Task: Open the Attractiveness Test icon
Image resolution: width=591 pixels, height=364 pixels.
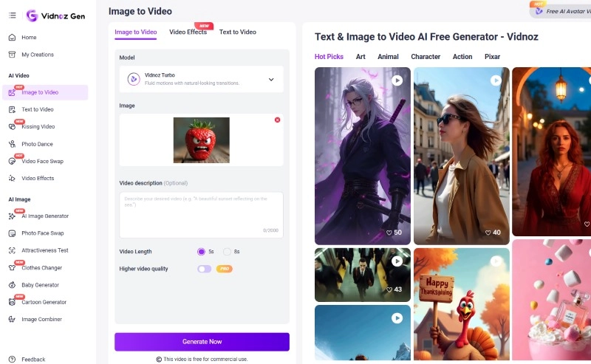Action: pos(12,250)
